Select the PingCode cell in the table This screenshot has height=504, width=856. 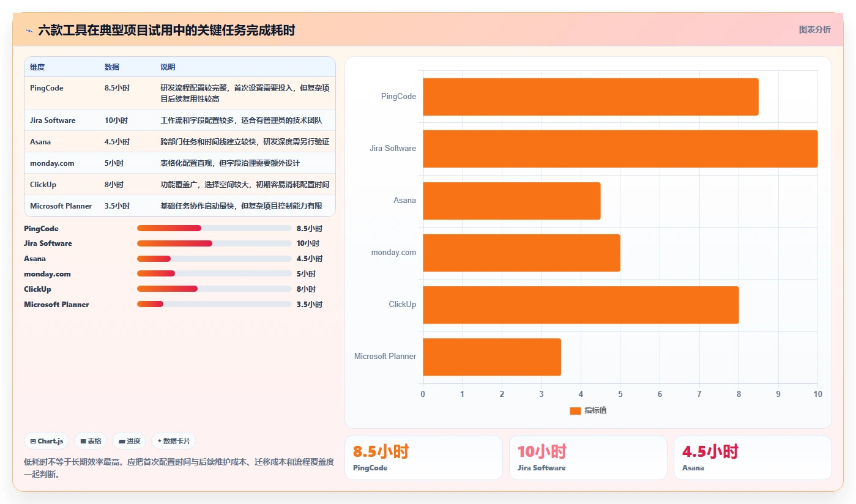point(61,93)
